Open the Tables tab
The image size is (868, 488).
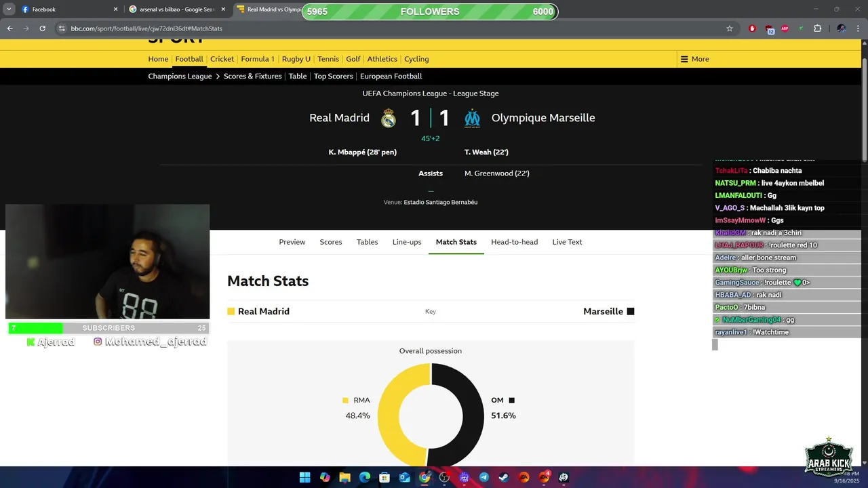click(x=368, y=242)
